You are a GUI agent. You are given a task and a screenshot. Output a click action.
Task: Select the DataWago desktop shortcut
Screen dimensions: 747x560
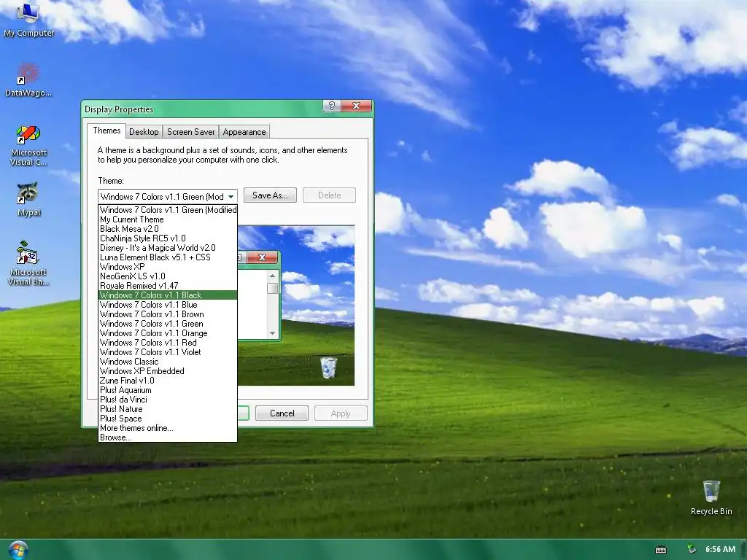(28, 80)
